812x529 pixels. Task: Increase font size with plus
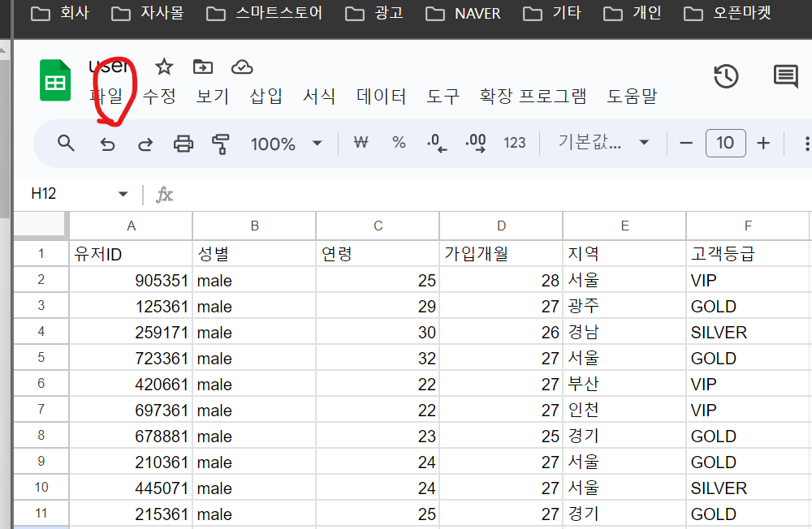[x=763, y=144]
